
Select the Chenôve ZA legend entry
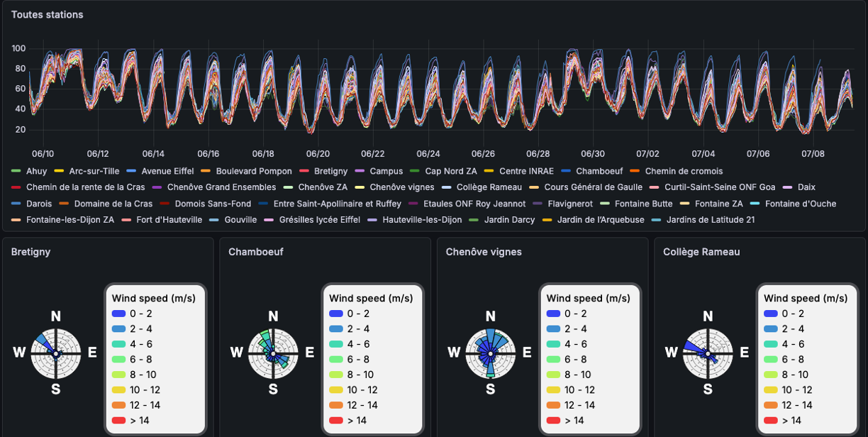click(323, 187)
